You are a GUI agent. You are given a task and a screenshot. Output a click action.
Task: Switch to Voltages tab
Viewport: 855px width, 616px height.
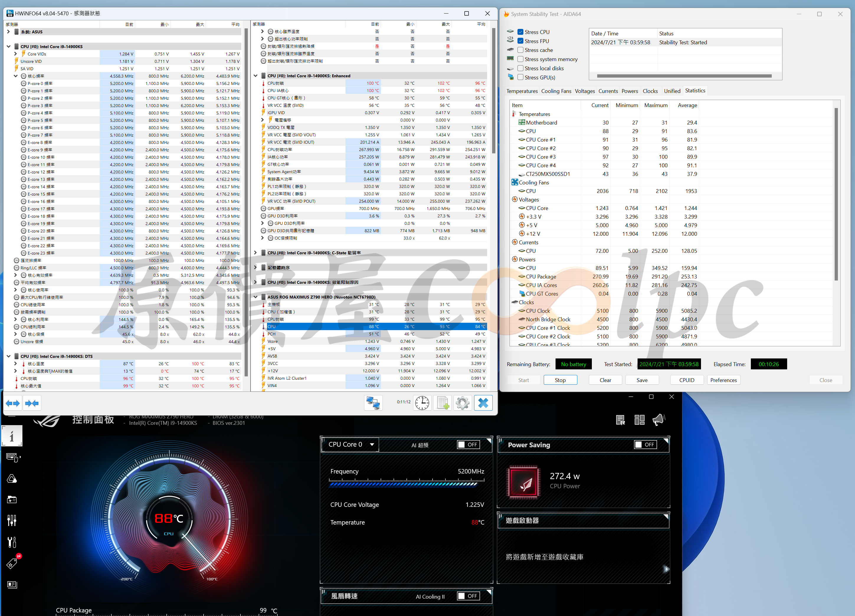[x=585, y=91]
